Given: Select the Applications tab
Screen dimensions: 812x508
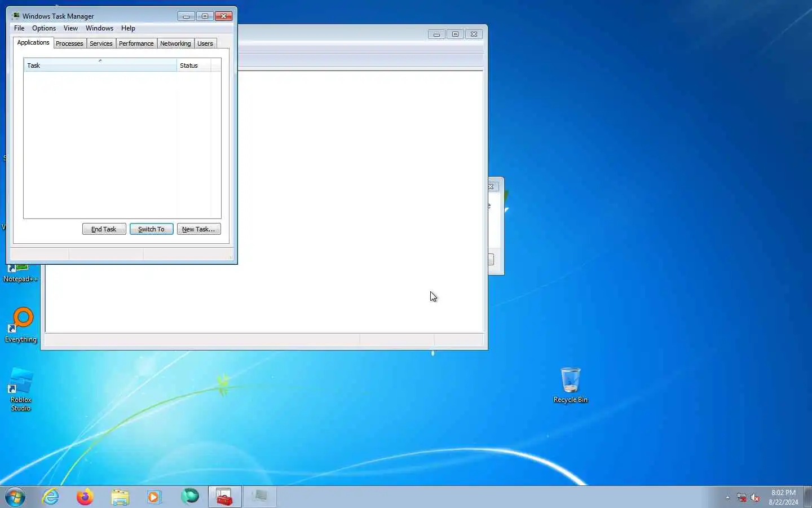Looking at the screenshot, I should point(33,43).
